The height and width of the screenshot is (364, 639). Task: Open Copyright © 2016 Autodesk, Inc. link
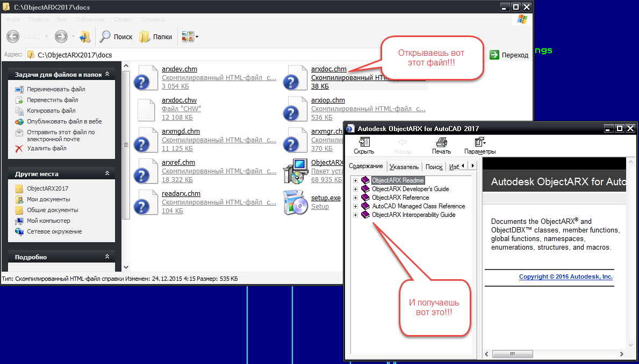click(x=566, y=276)
